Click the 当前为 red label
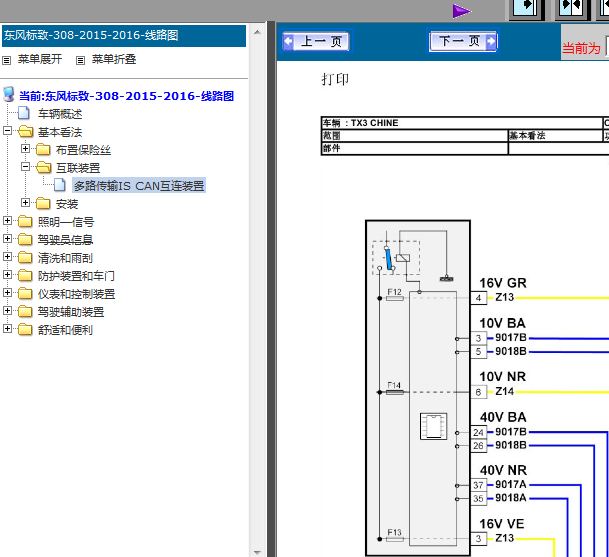Screen dimensions: 609x557 [581, 49]
